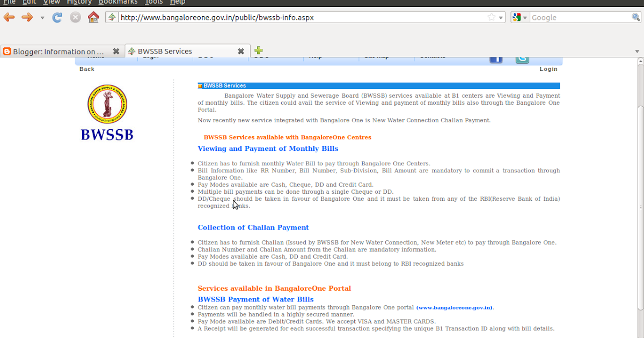Viewport: 644px width, 338px height.
Task: Click the Twitter icon on the page
Action: pos(522,59)
